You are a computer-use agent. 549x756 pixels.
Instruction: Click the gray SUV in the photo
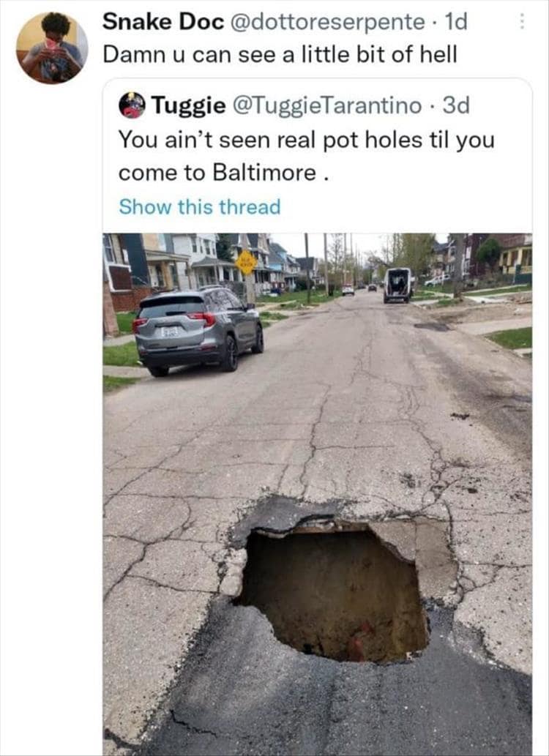(198, 330)
